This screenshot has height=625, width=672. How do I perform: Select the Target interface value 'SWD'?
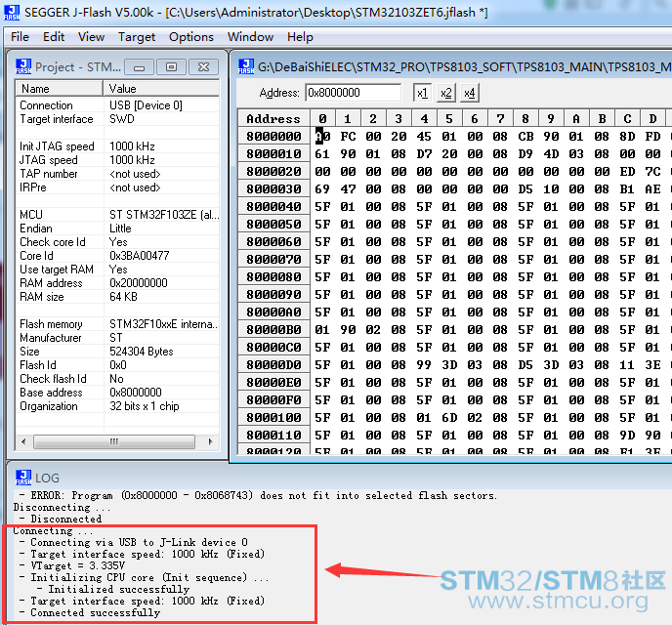coord(122,119)
